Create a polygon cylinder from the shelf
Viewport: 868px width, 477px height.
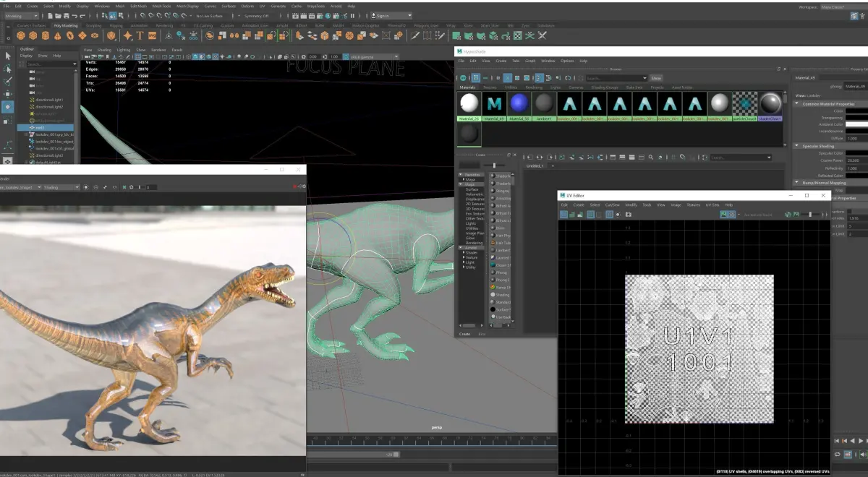pyautogui.click(x=46, y=35)
